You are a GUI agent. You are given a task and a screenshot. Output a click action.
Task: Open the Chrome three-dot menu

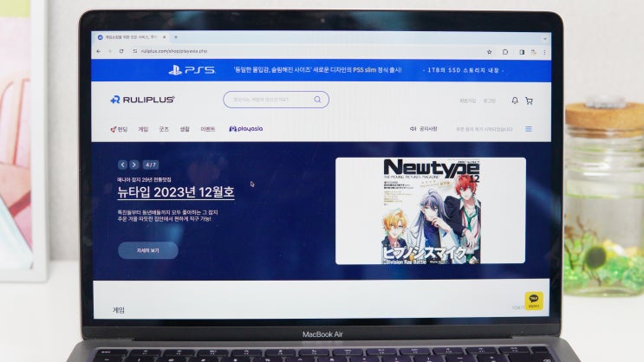[544, 52]
